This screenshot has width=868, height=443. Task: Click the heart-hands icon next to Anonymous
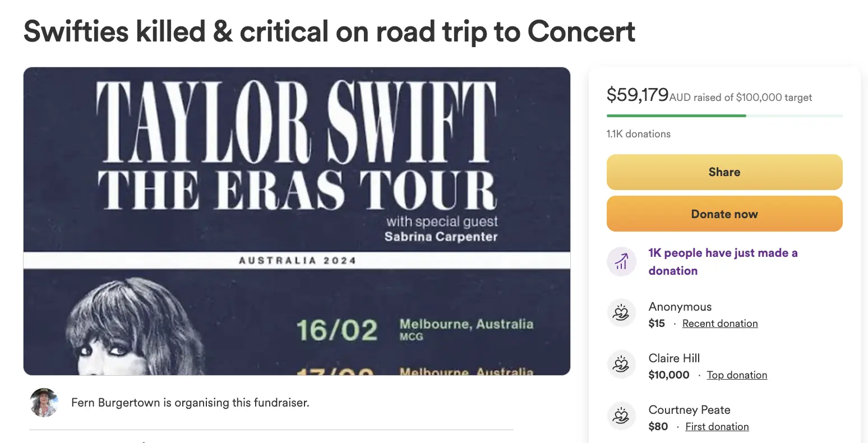click(621, 313)
